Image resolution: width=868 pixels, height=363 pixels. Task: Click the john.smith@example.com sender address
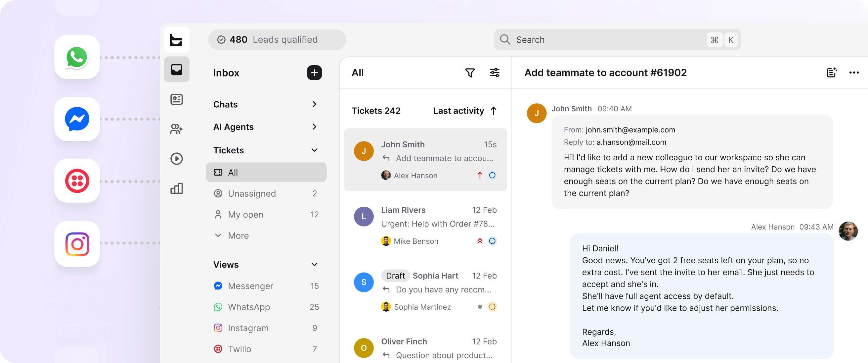point(630,130)
